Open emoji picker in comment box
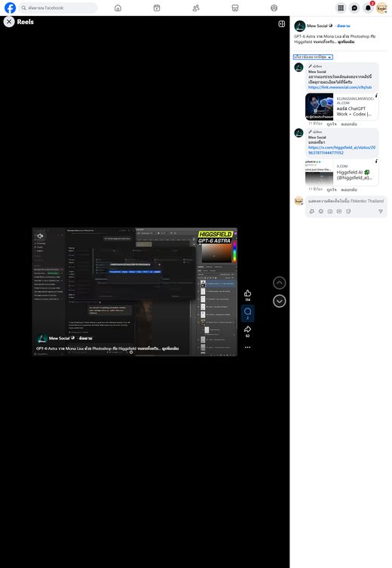 [x=320, y=211]
